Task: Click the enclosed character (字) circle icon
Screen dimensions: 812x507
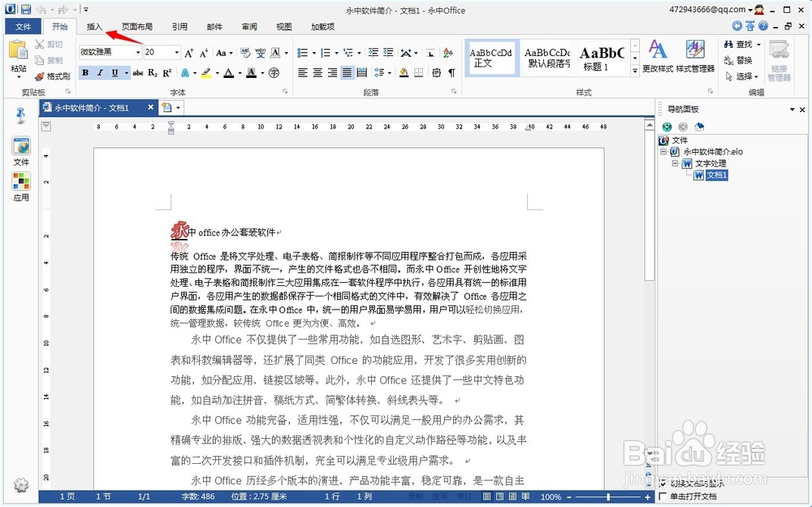Action: 274,73
